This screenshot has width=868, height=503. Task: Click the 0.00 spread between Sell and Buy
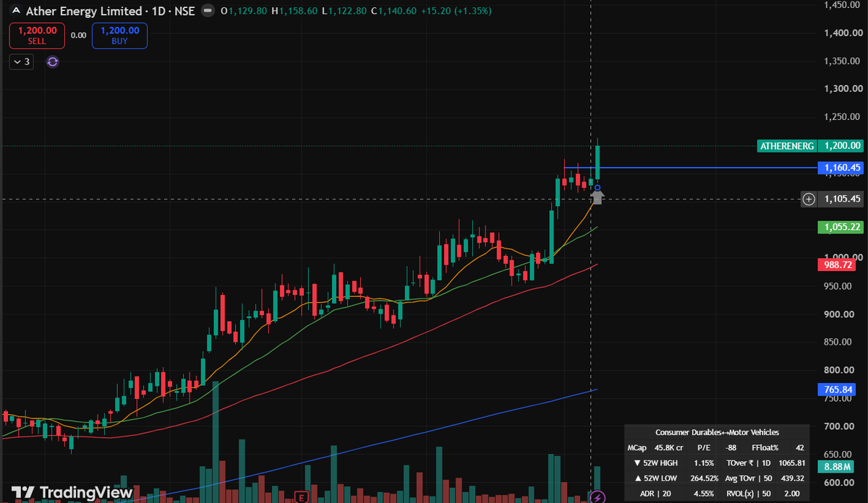(x=78, y=35)
